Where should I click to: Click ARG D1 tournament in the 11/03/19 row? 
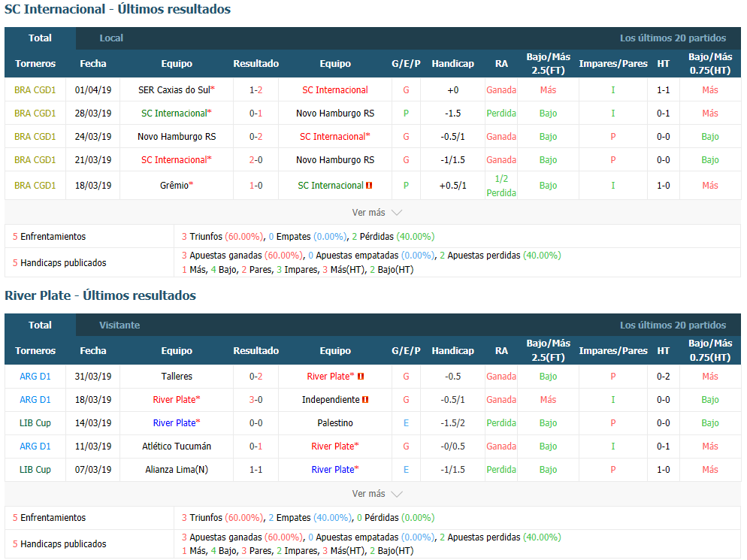35,446
